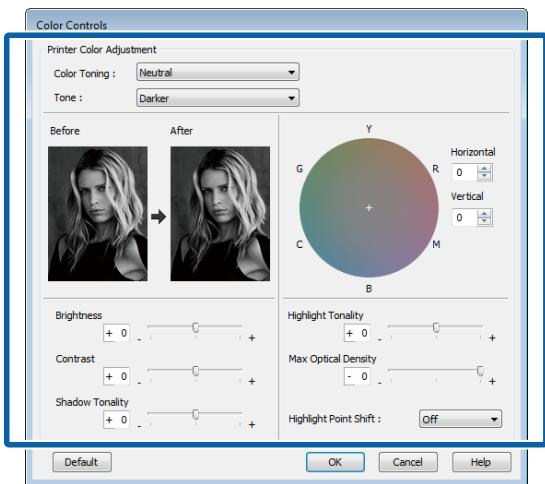Confirm with the OK button
The width and height of the screenshot is (545, 484).
point(335,462)
